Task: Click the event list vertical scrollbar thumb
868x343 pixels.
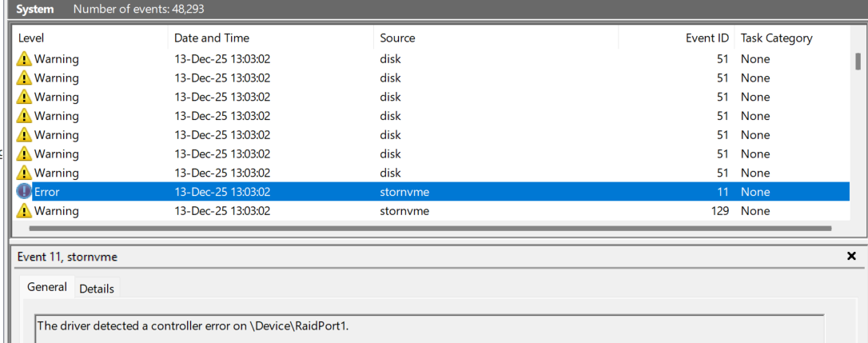Action: point(858,62)
